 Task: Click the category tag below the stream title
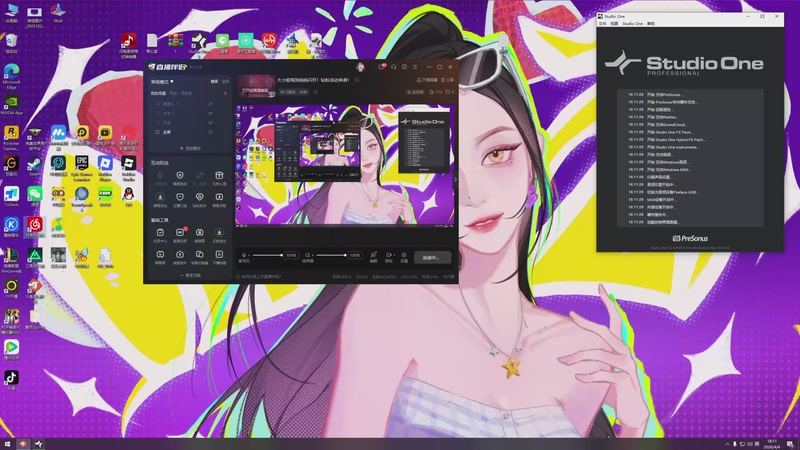pos(294,92)
